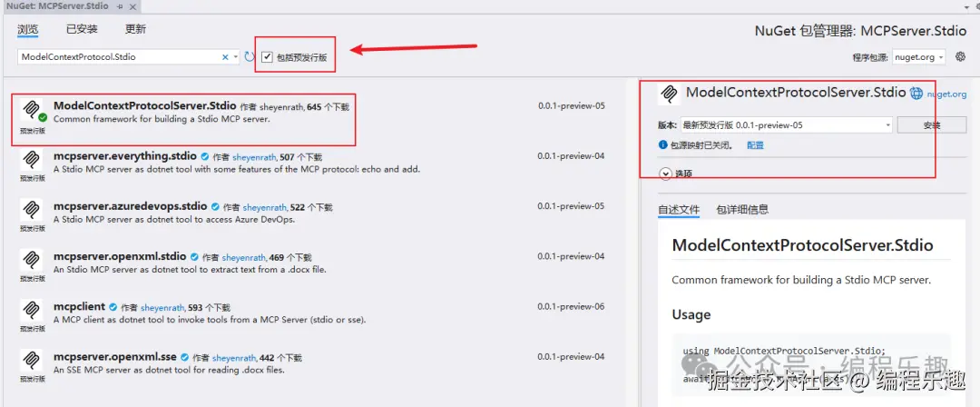
Task: Select the mcpserver.openxml.sse package name
Action: point(115,356)
